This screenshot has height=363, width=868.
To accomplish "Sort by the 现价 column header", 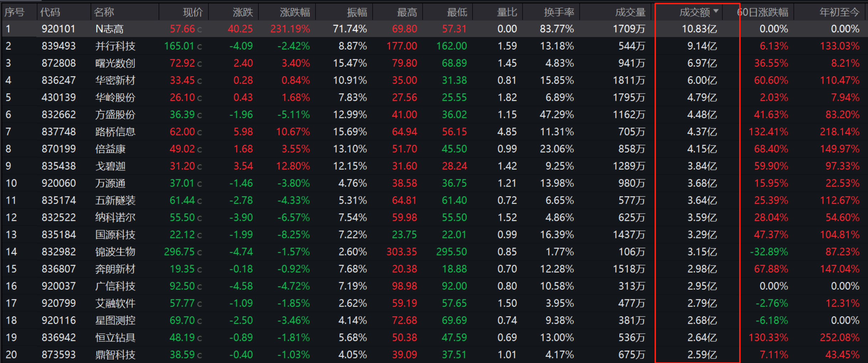I will pyautogui.click(x=193, y=13).
